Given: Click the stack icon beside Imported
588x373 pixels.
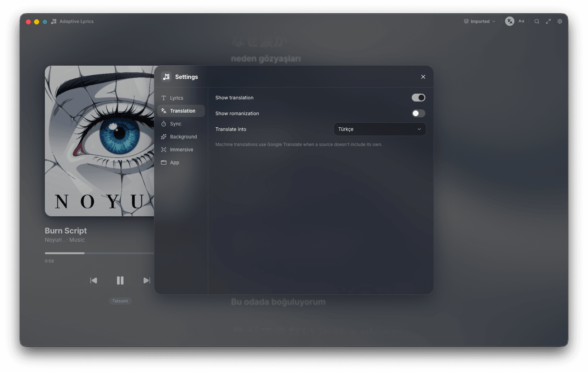Looking at the screenshot, I should click(466, 22).
